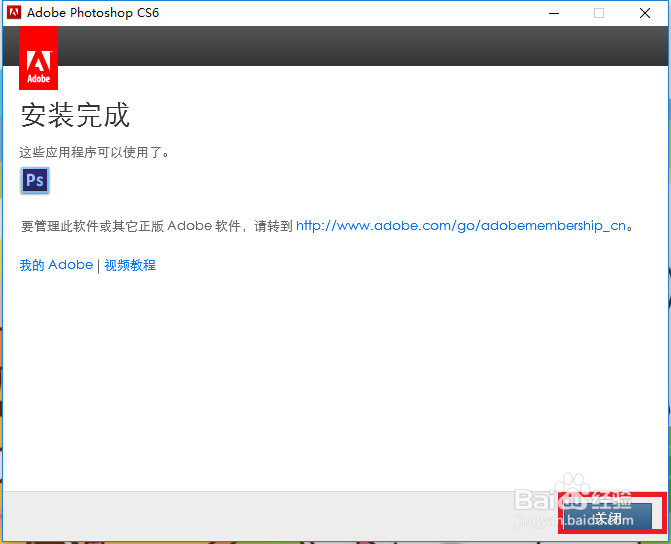The height and width of the screenshot is (544, 671).
Task: Click the Adobe Photoshop CS6 title text
Action: tap(93, 13)
